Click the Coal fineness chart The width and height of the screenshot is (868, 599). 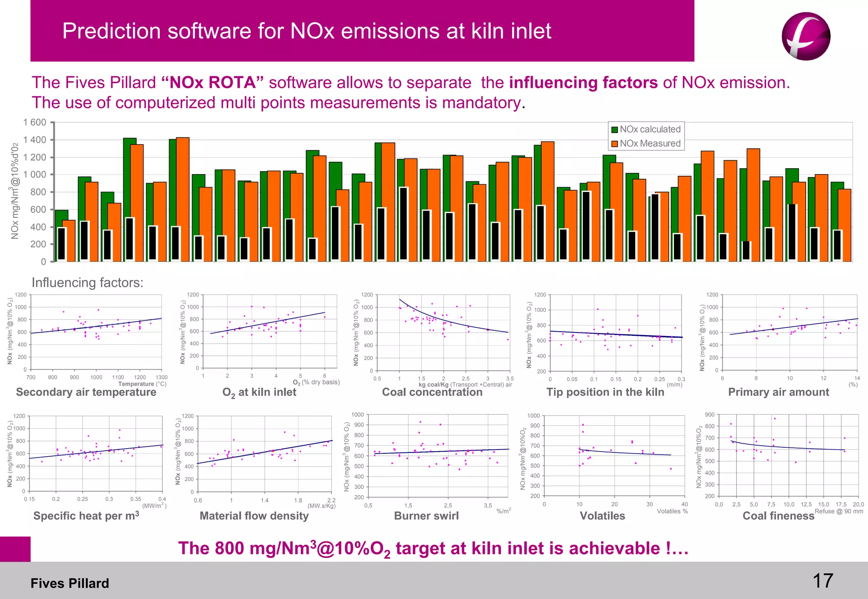click(x=788, y=455)
